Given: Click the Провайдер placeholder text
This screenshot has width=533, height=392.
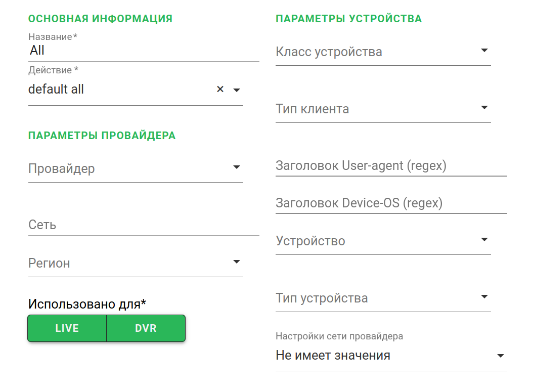Looking at the screenshot, I should (61, 169).
